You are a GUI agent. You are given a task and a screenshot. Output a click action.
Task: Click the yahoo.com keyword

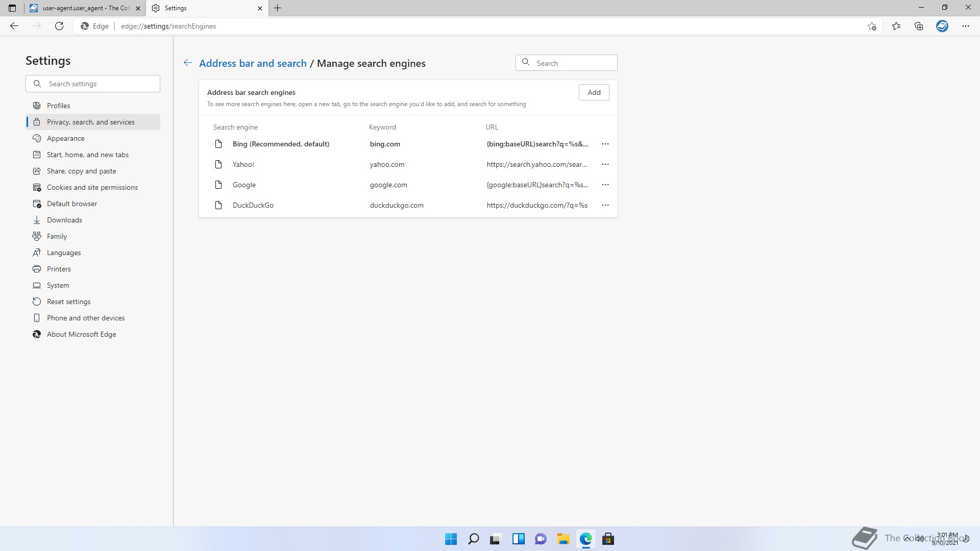coord(387,164)
